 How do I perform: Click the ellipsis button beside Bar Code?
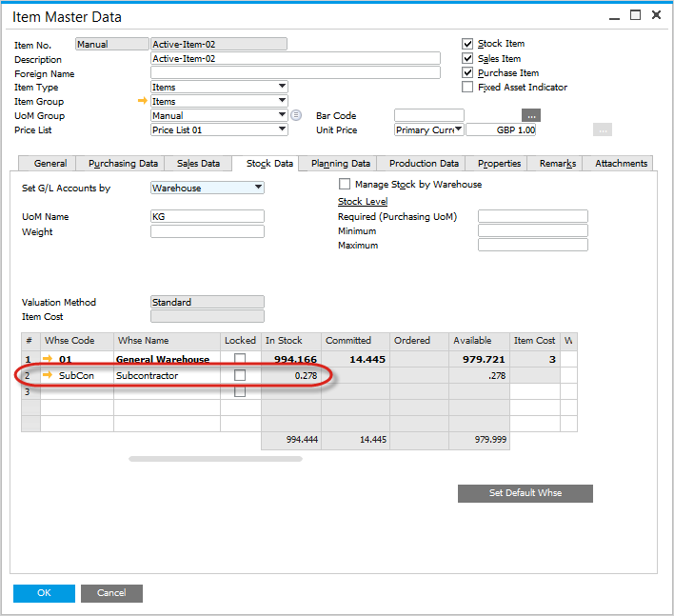point(531,116)
